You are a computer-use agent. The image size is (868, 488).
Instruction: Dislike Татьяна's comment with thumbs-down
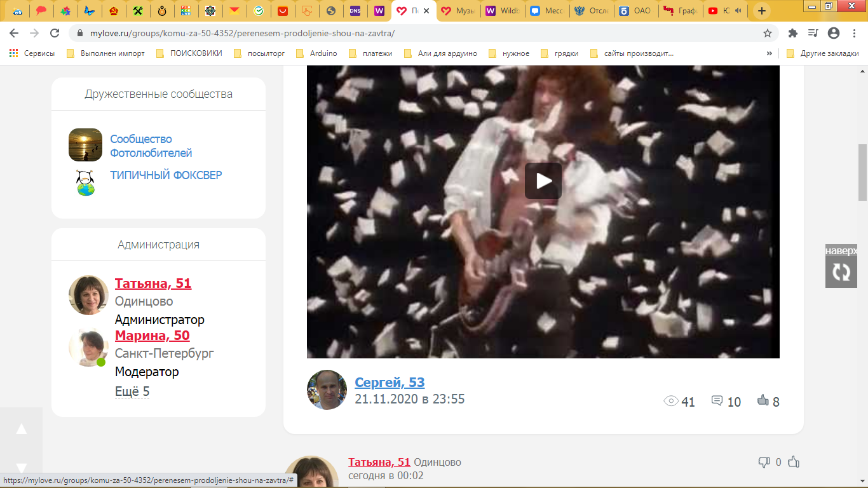click(764, 463)
